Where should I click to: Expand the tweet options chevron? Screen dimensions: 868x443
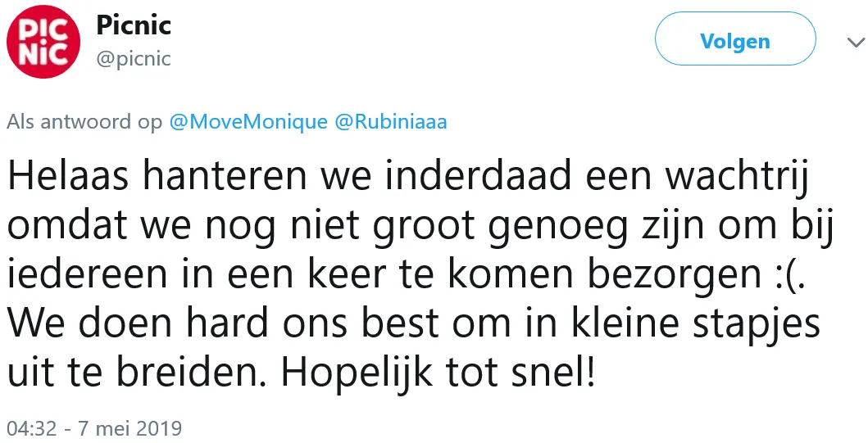(856, 42)
